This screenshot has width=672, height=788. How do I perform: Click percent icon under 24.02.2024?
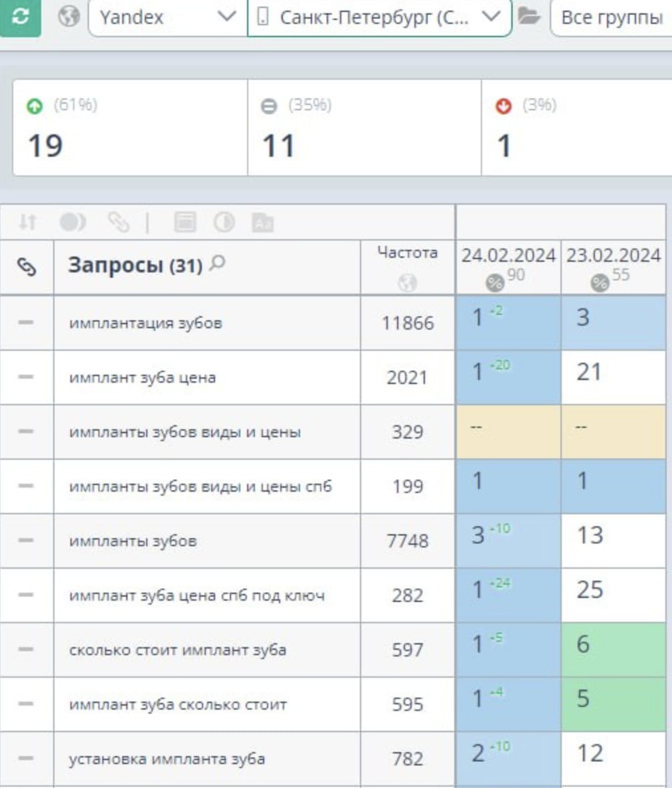point(495,283)
